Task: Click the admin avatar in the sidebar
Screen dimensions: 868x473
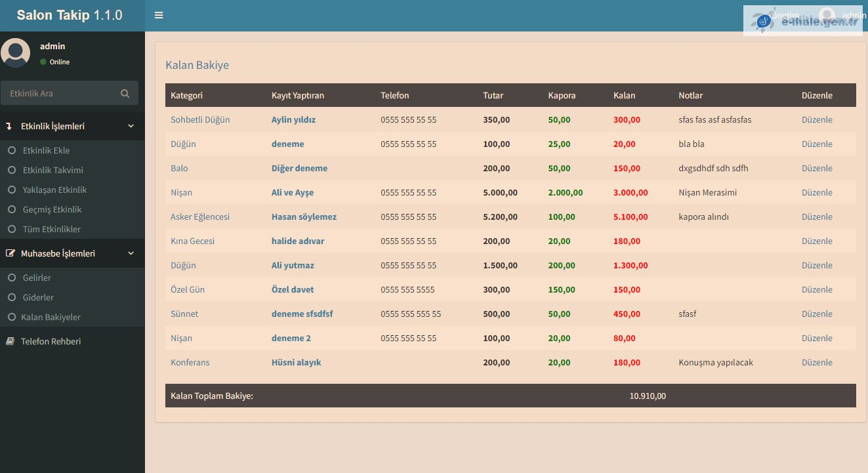Action: coord(16,52)
